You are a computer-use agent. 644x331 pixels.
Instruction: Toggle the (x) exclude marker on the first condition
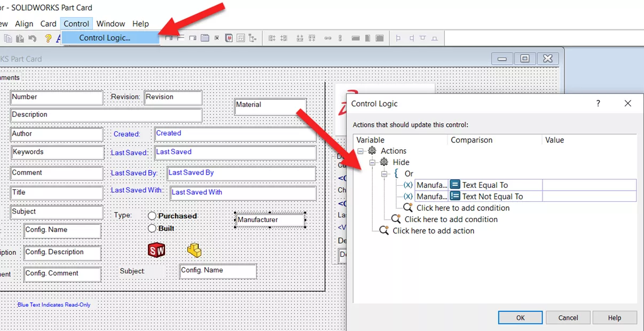(407, 185)
